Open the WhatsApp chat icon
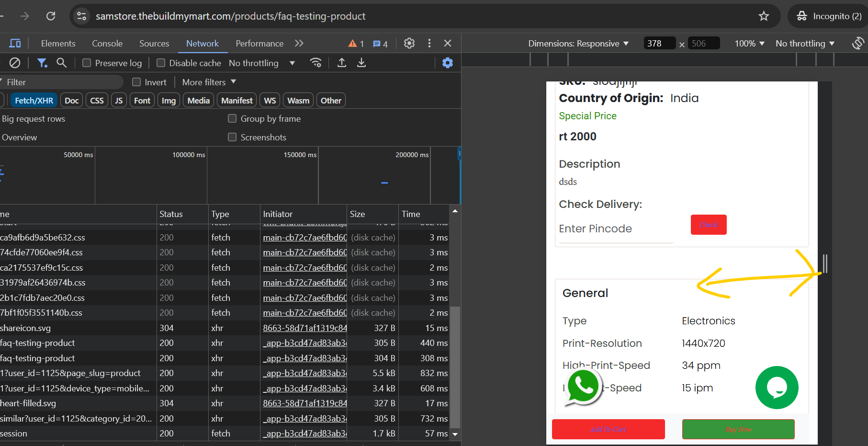This screenshot has height=446, width=868. click(x=583, y=388)
